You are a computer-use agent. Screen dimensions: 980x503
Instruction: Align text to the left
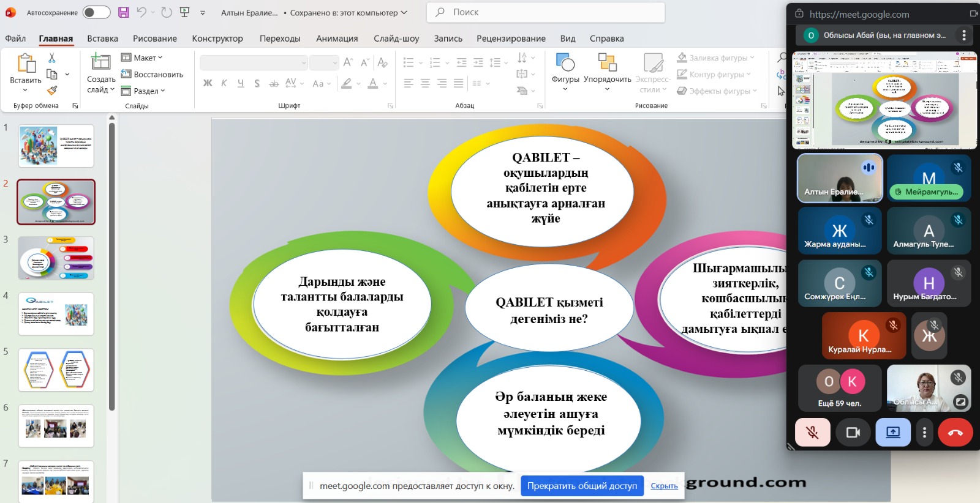[x=409, y=83]
